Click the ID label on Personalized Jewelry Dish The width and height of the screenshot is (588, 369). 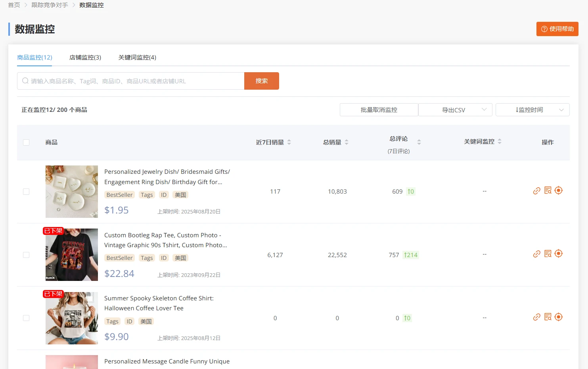pos(164,195)
